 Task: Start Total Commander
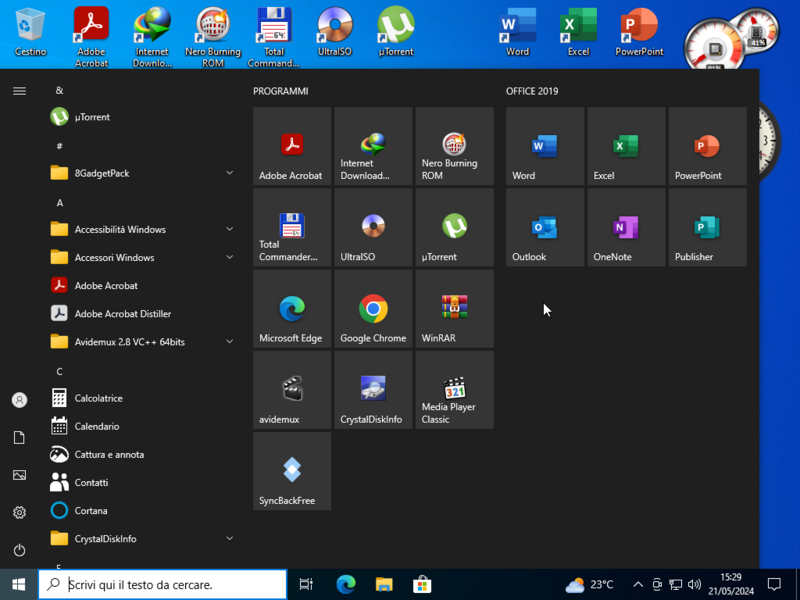click(291, 227)
